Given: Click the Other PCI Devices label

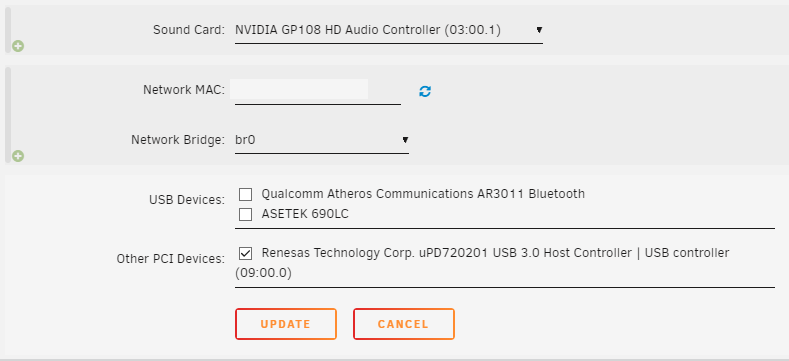Looking at the screenshot, I should pos(171,259).
